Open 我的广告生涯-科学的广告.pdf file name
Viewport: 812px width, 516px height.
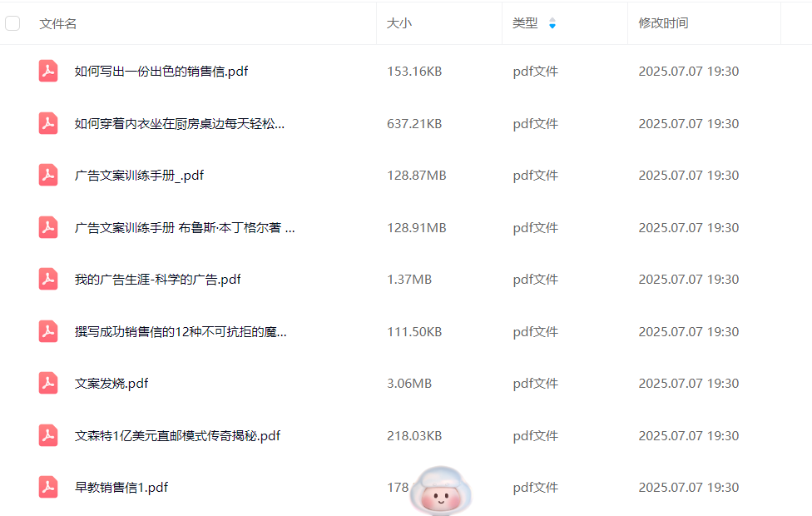coord(157,280)
